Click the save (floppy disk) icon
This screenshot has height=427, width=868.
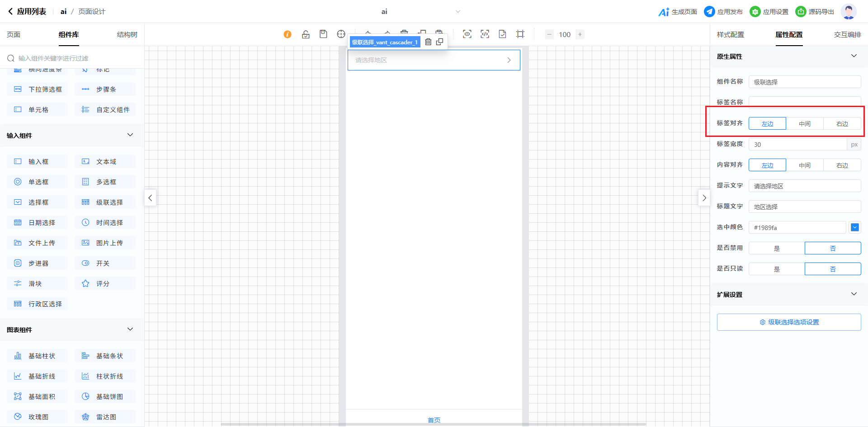point(323,34)
